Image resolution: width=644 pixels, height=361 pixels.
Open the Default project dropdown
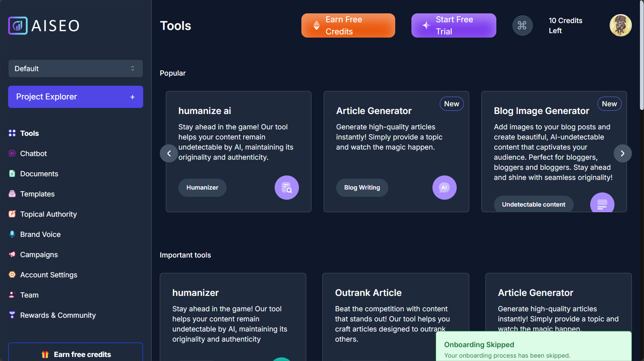tap(76, 69)
